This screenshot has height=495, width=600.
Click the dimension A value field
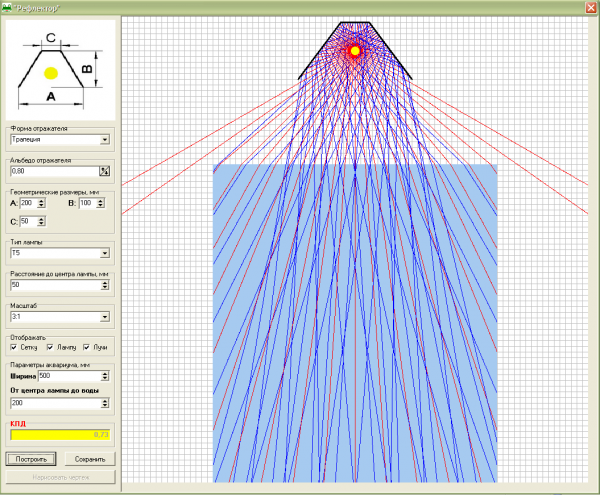tap(28, 203)
